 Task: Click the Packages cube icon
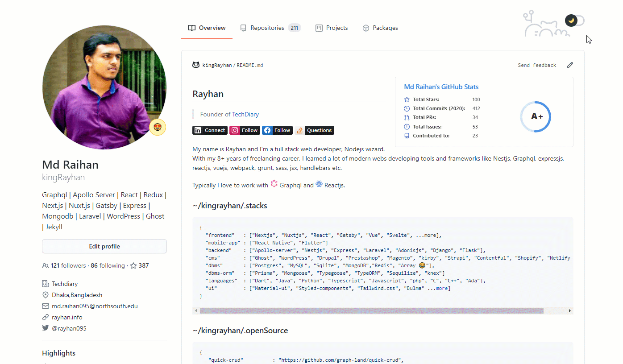pos(366,28)
